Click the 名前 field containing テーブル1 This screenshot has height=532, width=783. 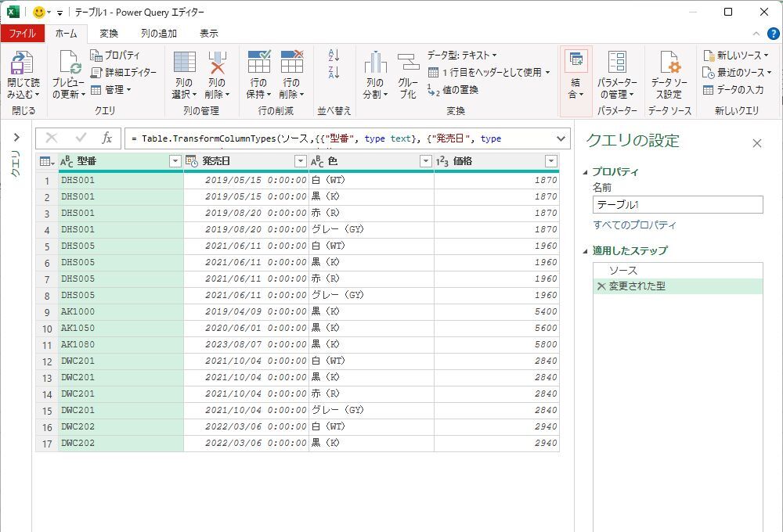(677, 205)
